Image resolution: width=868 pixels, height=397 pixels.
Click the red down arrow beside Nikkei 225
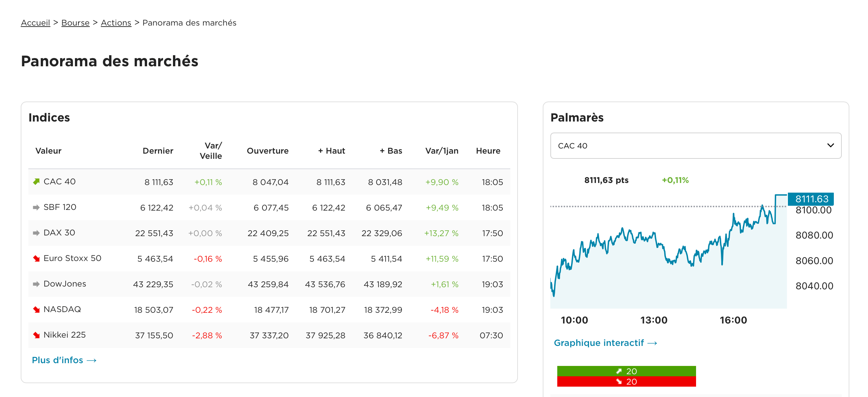pos(36,335)
